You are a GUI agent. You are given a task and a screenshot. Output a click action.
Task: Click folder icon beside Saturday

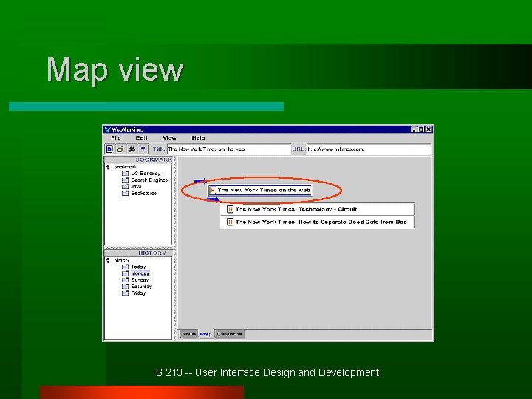(x=125, y=287)
